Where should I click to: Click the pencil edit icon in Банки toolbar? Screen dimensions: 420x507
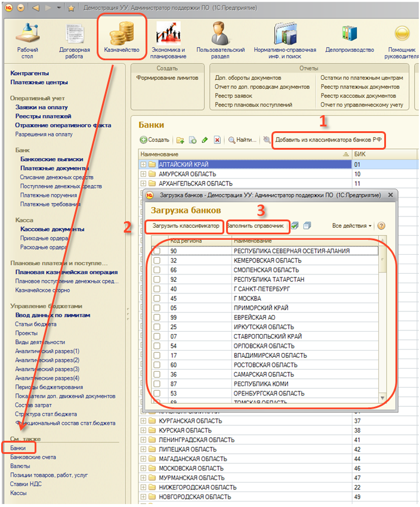(x=205, y=140)
